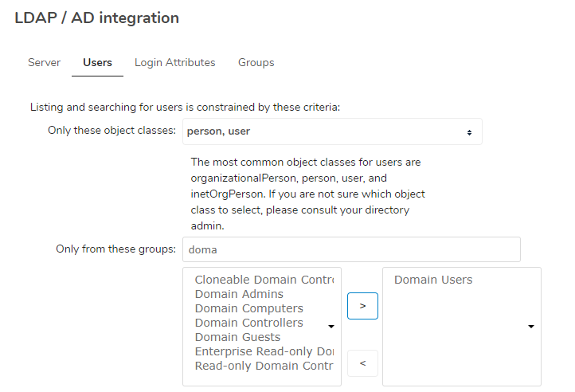Select Domain Guests group entry
The width and height of the screenshot is (575, 392).
click(237, 337)
